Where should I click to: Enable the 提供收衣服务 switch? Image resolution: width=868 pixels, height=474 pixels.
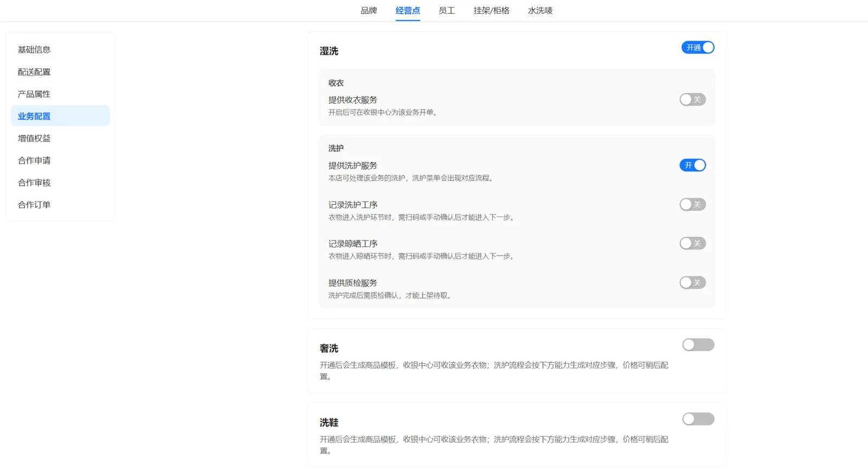tap(692, 99)
